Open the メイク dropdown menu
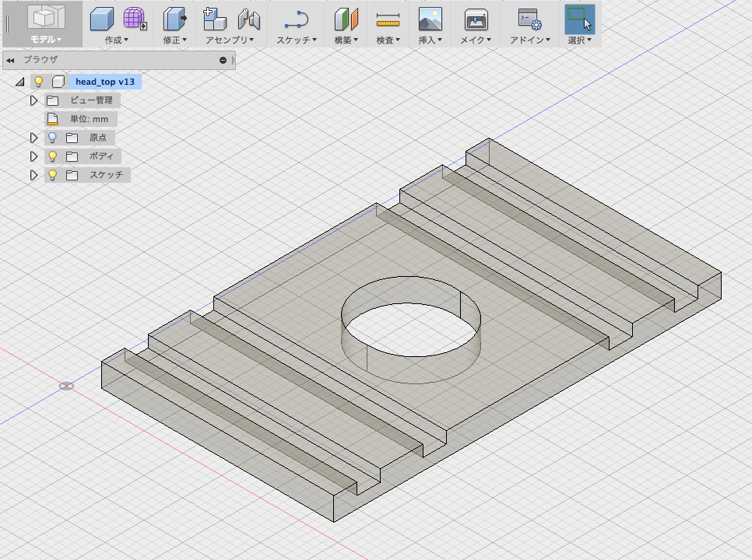Viewport: 752px width, 560px height. [x=476, y=40]
